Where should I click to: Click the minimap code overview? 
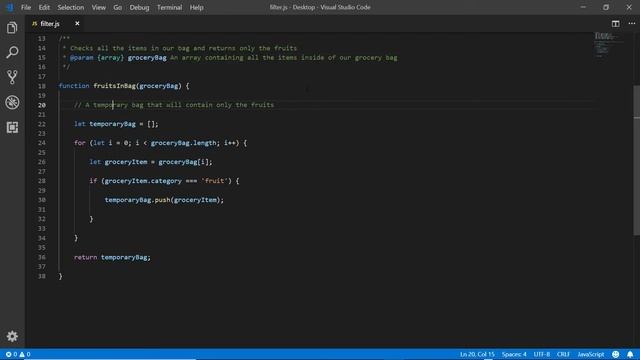[x=608, y=44]
